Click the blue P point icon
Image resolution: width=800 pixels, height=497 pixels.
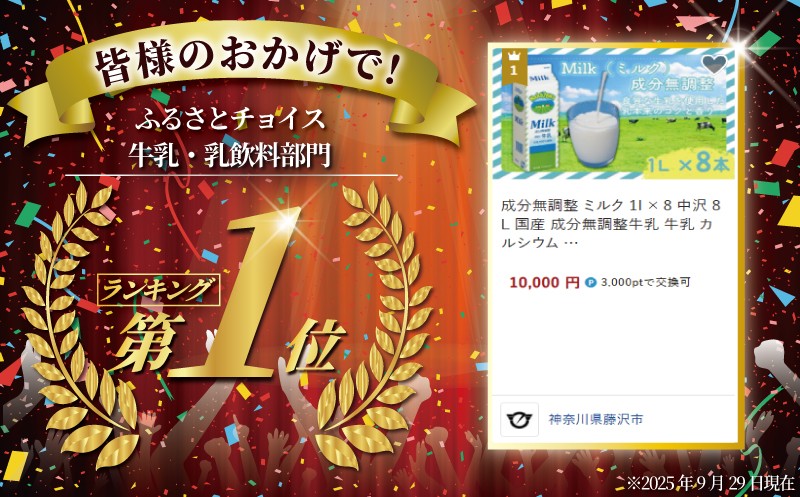(590, 282)
